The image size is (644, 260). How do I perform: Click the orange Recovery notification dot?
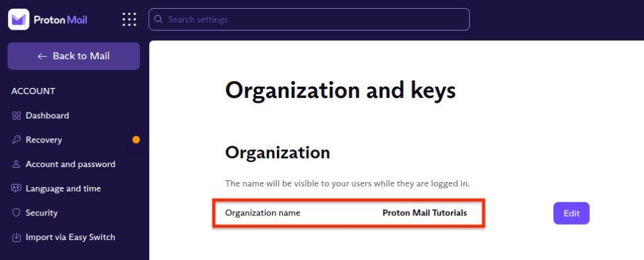point(136,140)
